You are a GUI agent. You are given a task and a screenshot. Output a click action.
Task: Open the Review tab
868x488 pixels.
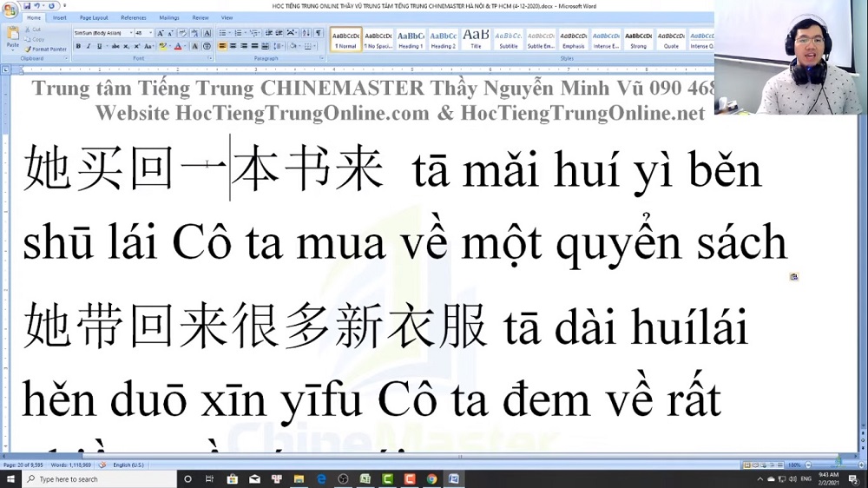pyautogui.click(x=200, y=17)
